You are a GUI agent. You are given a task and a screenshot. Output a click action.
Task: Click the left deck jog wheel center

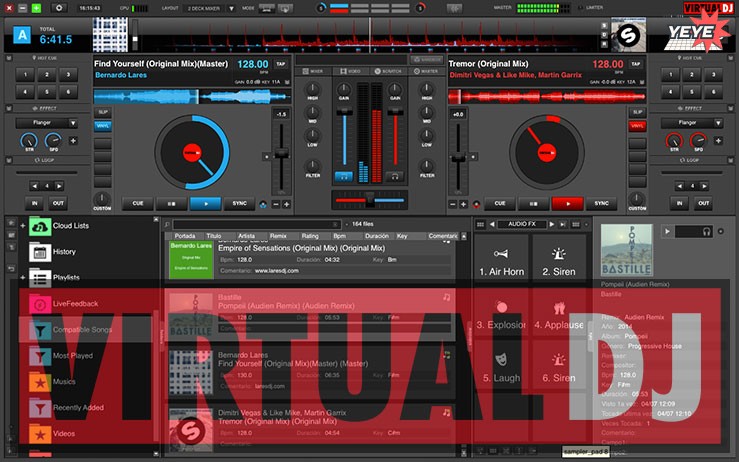(x=192, y=153)
